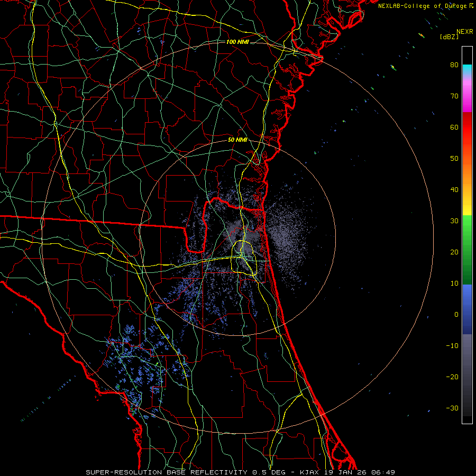Screen dimensions: 476x476
Task: Click the 80 dBZ scale label
Action: click(454, 65)
